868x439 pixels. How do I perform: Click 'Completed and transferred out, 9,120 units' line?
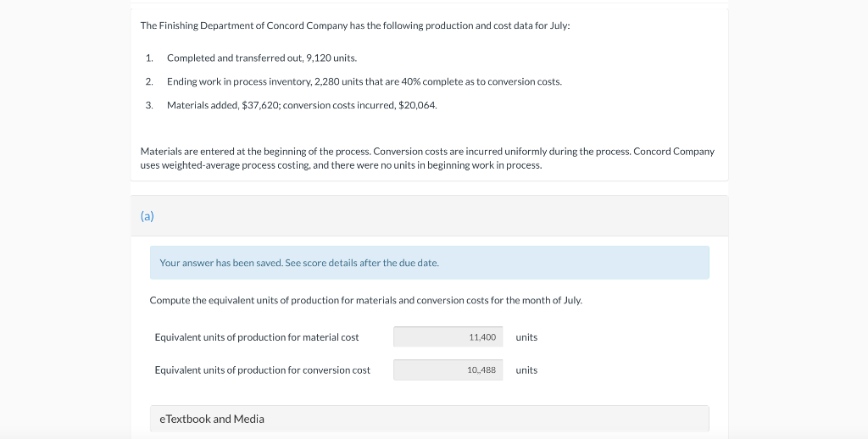tap(262, 58)
